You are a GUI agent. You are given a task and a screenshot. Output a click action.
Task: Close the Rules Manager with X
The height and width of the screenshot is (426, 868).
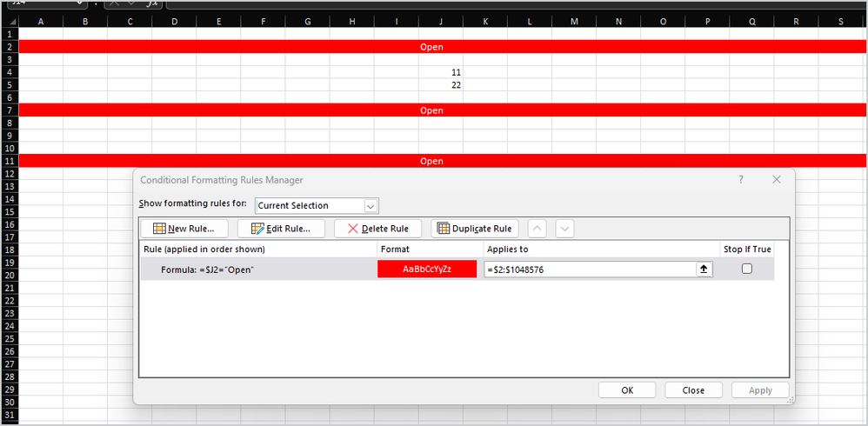[777, 180]
